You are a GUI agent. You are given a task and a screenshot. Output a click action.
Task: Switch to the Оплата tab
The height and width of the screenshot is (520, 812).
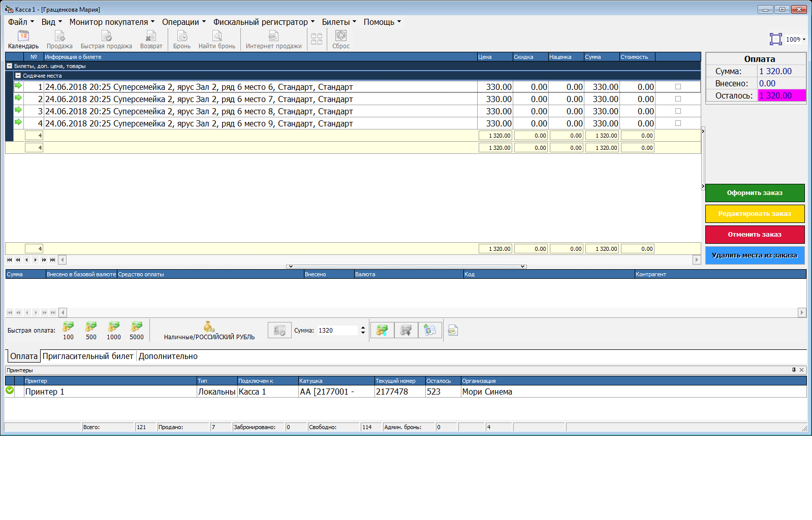pos(24,356)
